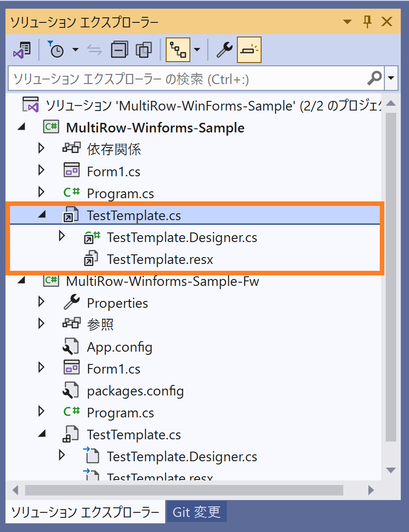Click C# icon of Fw Program.cs
409x532 pixels.
coord(72,411)
